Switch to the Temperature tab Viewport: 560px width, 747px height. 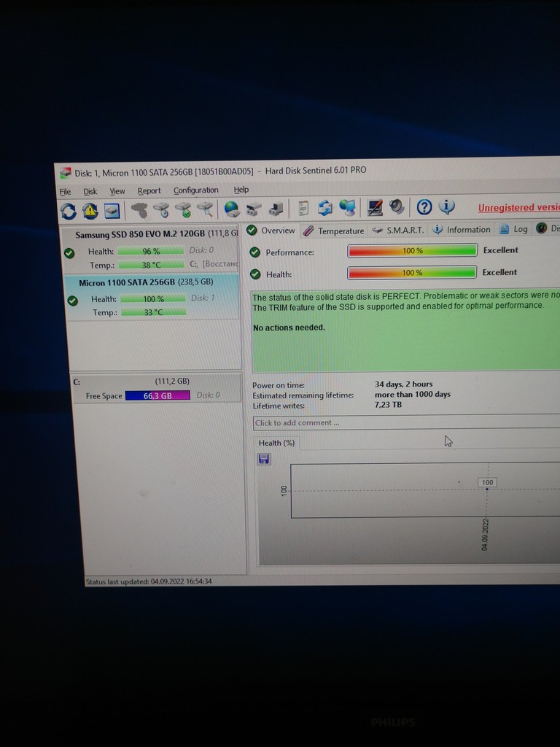click(334, 231)
